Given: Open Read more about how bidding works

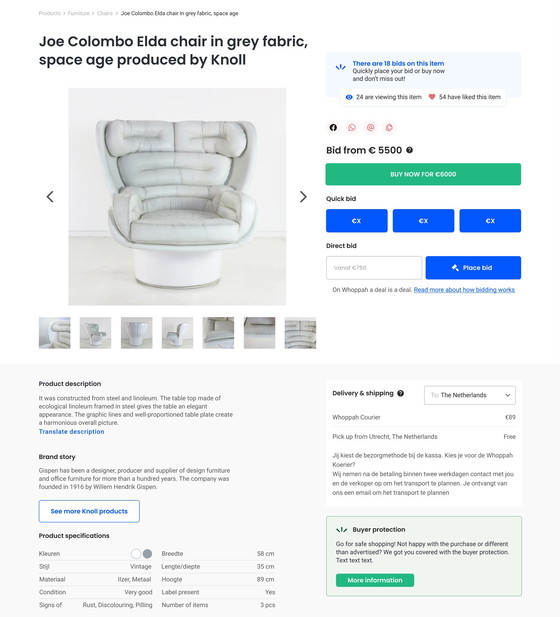Looking at the screenshot, I should click(464, 290).
